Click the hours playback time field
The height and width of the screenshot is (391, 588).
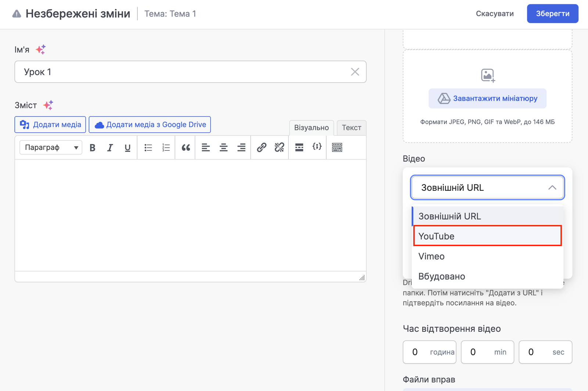[429, 352]
